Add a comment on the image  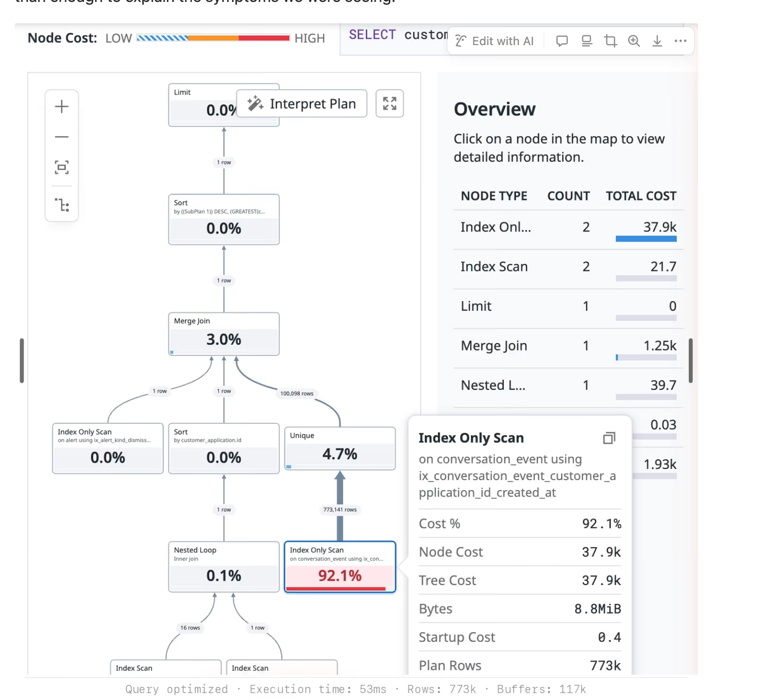click(562, 41)
